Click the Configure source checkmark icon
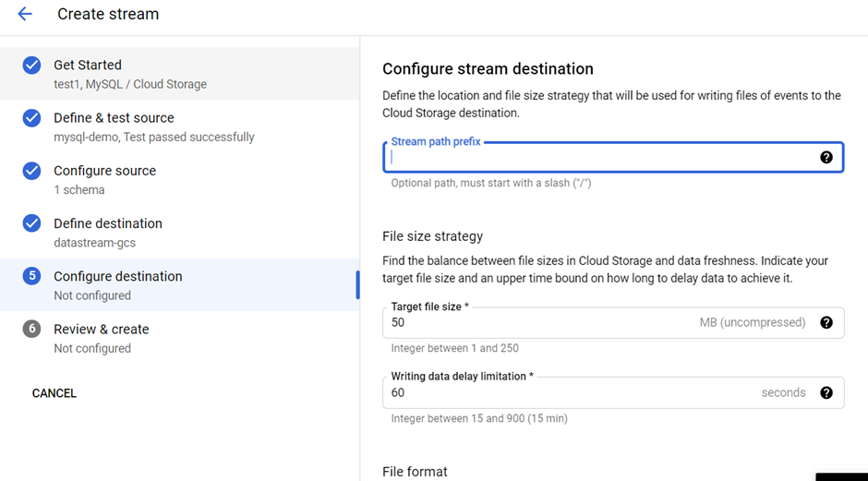This screenshot has height=481, width=868. [x=31, y=171]
